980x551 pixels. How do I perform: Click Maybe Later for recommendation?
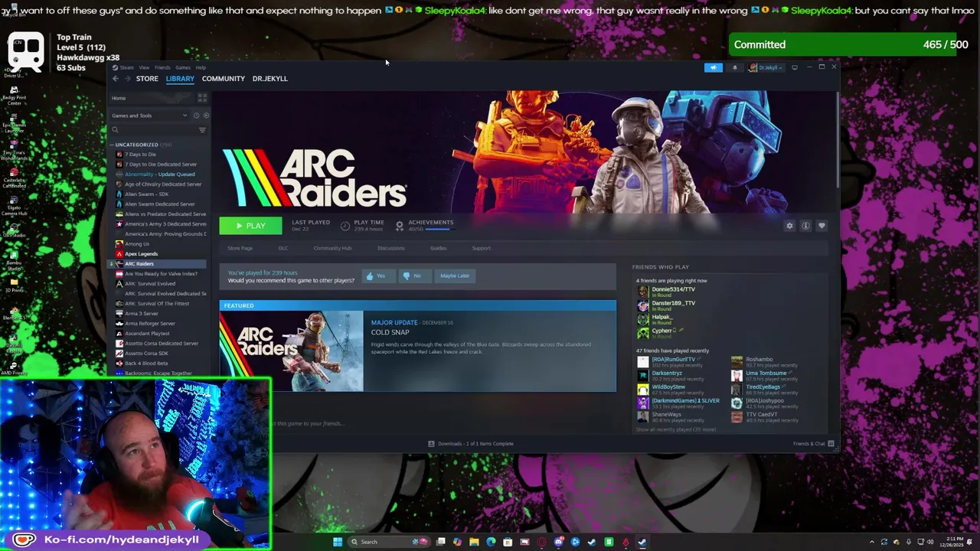(x=455, y=275)
